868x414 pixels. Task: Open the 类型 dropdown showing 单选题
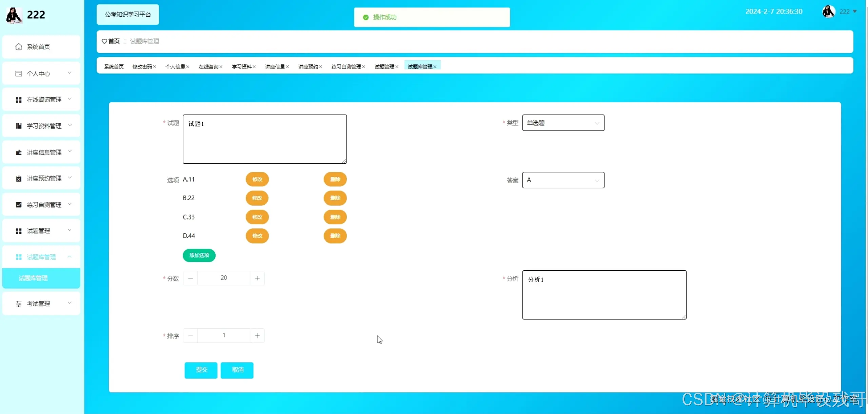(563, 123)
